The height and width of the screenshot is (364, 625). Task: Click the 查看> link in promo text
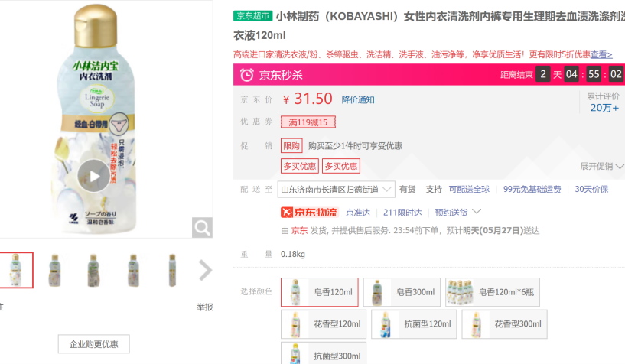coord(601,54)
